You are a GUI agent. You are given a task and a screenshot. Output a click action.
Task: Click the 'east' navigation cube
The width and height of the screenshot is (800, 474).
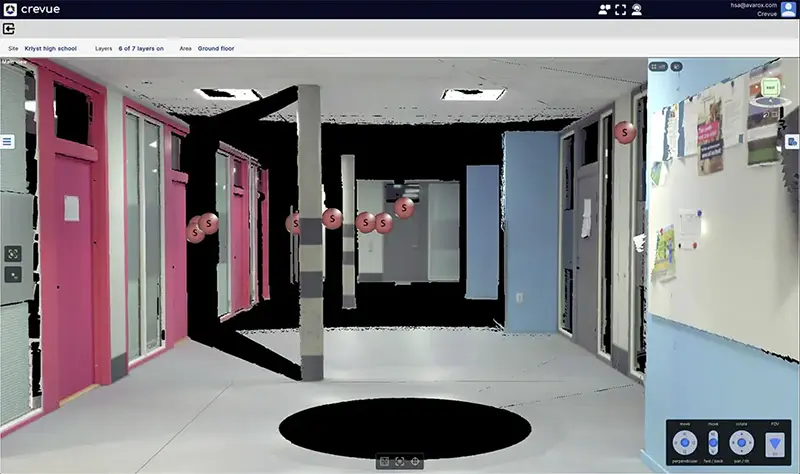pos(770,87)
